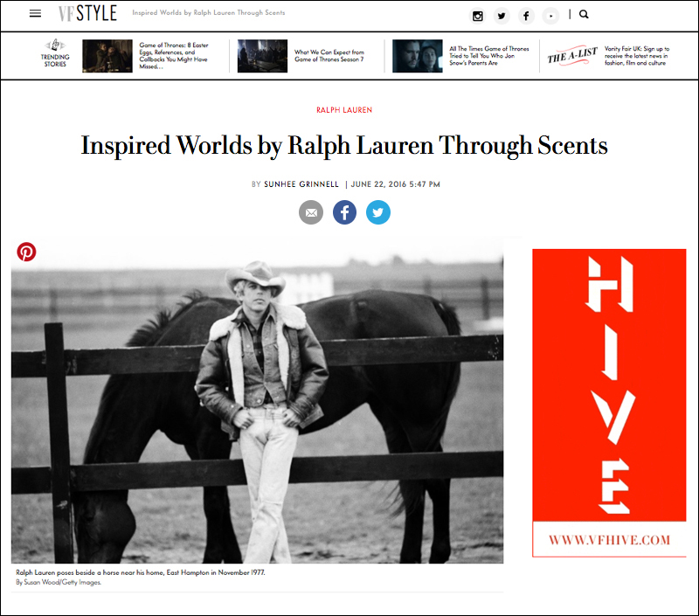Open the Ralph Lauren category link

coord(344,110)
